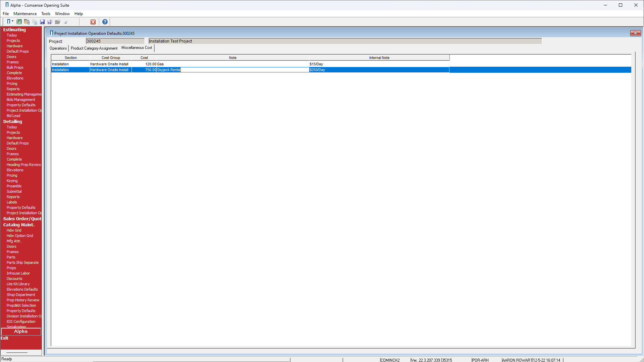
Task: Open the Maintenance menu
Action: point(25,14)
